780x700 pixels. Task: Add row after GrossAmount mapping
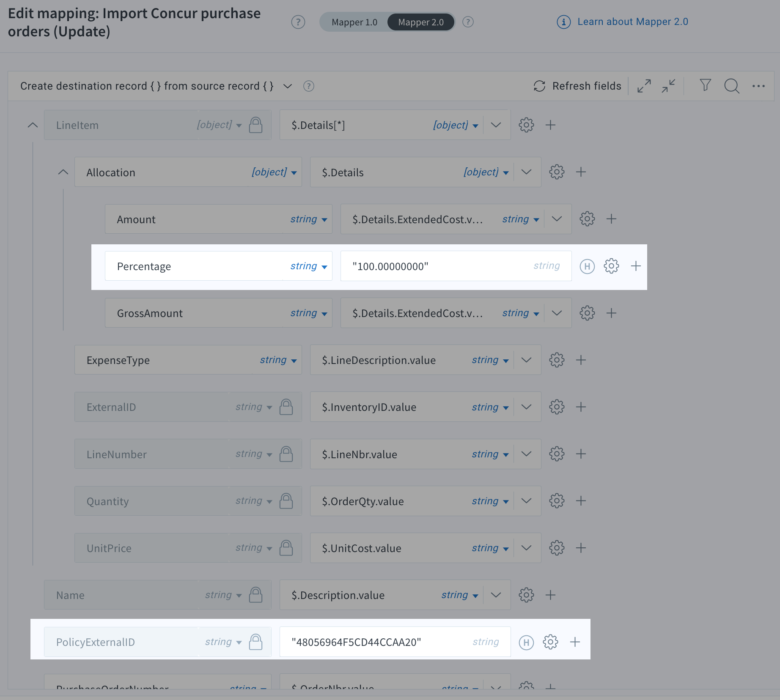(x=611, y=313)
